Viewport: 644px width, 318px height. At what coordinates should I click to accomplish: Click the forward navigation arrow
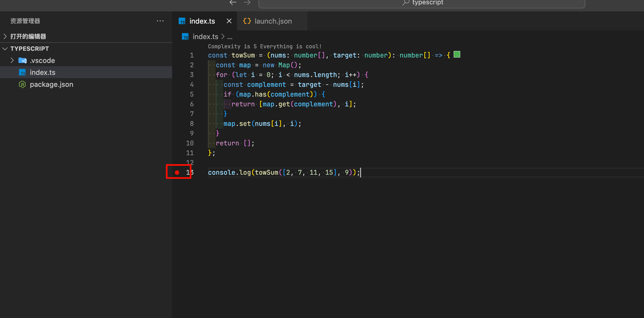pyautogui.click(x=247, y=3)
